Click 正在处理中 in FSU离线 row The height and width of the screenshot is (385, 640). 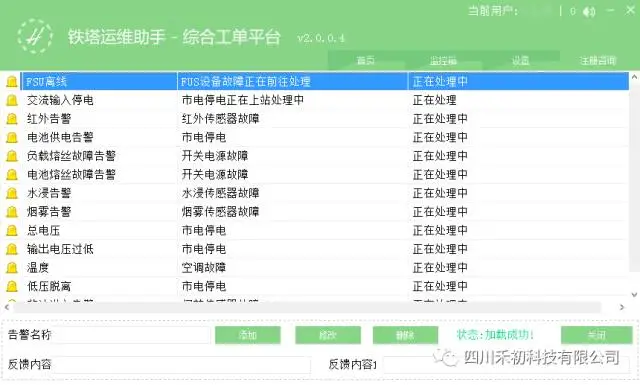pyautogui.click(x=440, y=82)
